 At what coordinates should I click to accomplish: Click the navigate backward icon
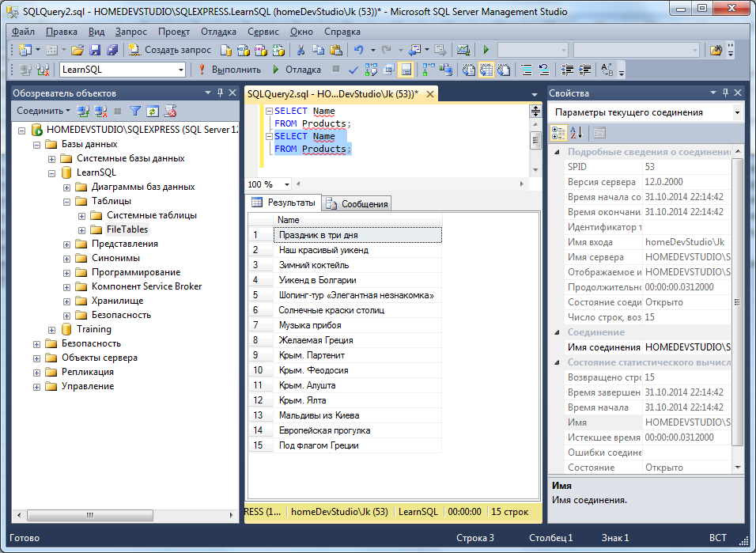414,50
